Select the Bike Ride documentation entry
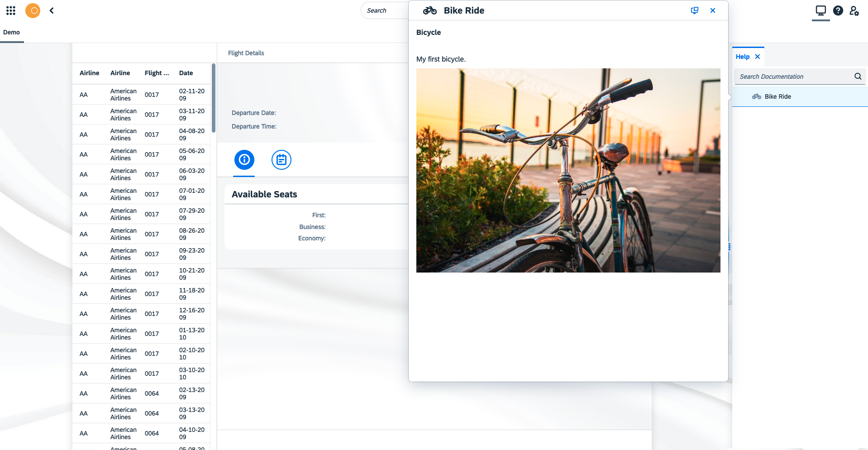This screenshot has width=868, height=450. (x=777, y=96)
